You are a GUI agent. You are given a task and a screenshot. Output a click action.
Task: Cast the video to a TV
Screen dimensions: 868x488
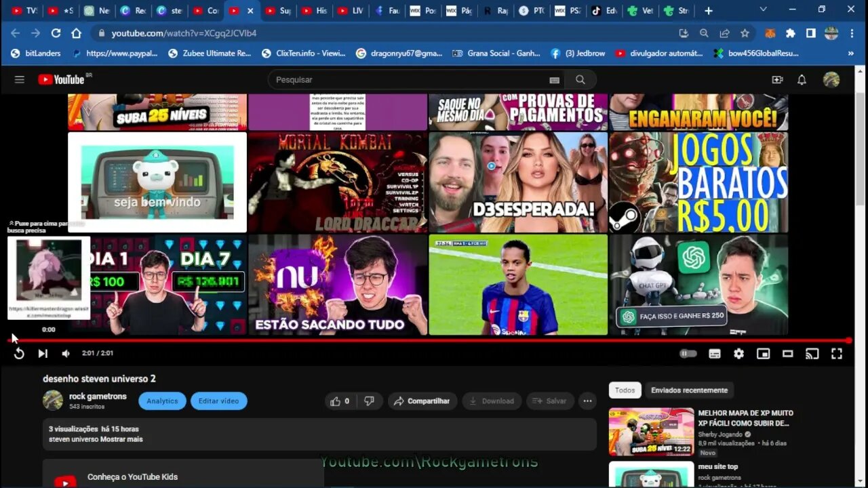(812, 353)
